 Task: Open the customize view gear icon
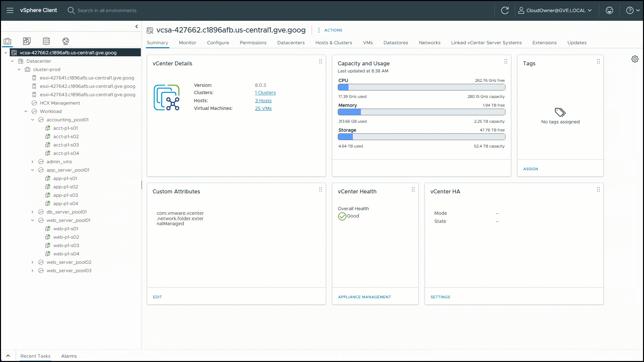(x=635, y=59)
